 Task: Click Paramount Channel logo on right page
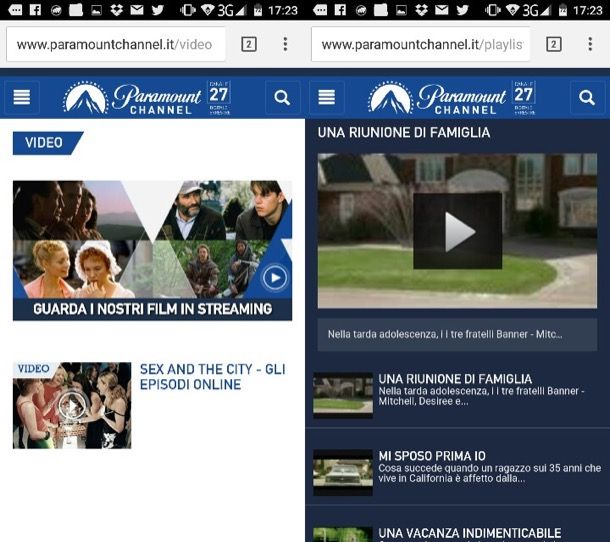pyautogui.click(x=437, y=98)
